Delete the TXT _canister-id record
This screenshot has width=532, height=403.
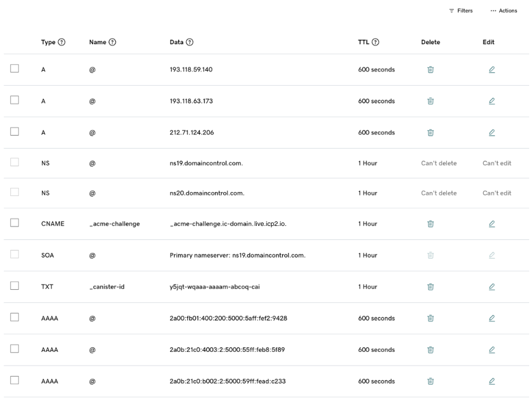[x=430, y=286]
